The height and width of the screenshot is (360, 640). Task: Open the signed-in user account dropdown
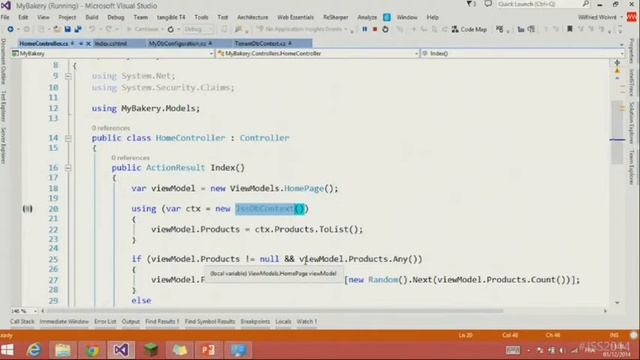tap(600, 17)
